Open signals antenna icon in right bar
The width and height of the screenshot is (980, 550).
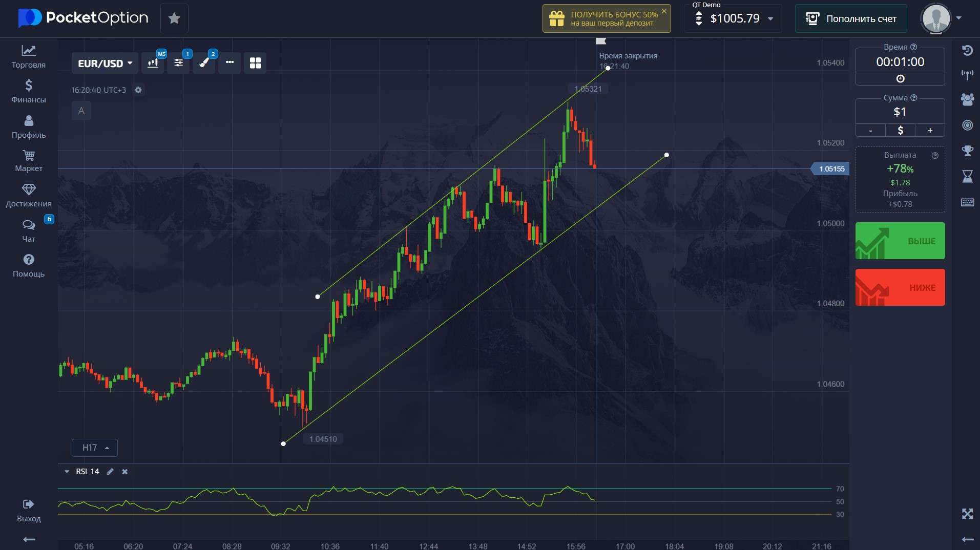click(967, 75)
